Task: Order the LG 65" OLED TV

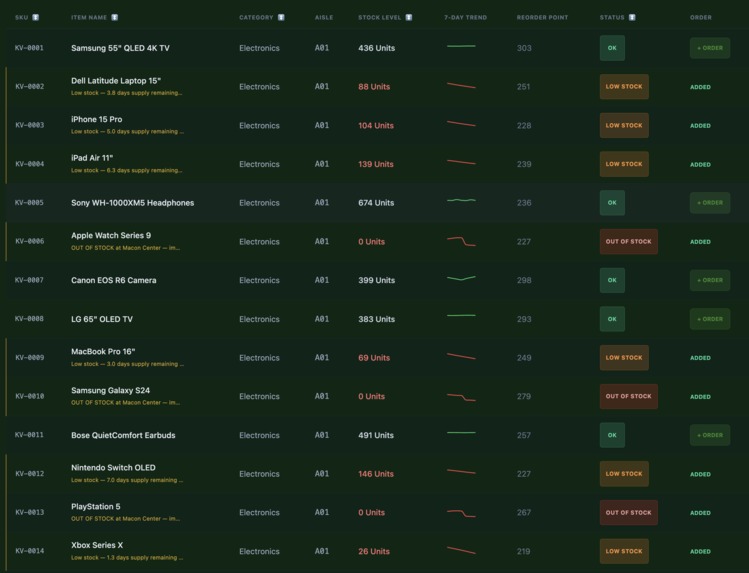Action: coord(710,319)
